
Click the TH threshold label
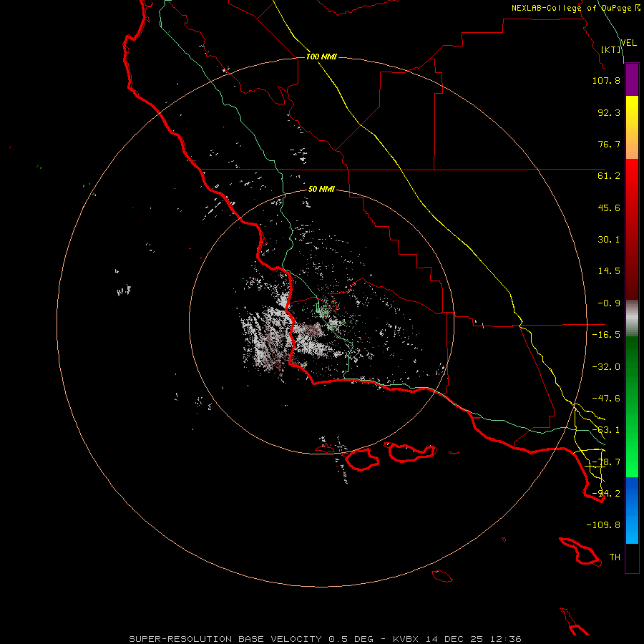(x=615, y=557)
